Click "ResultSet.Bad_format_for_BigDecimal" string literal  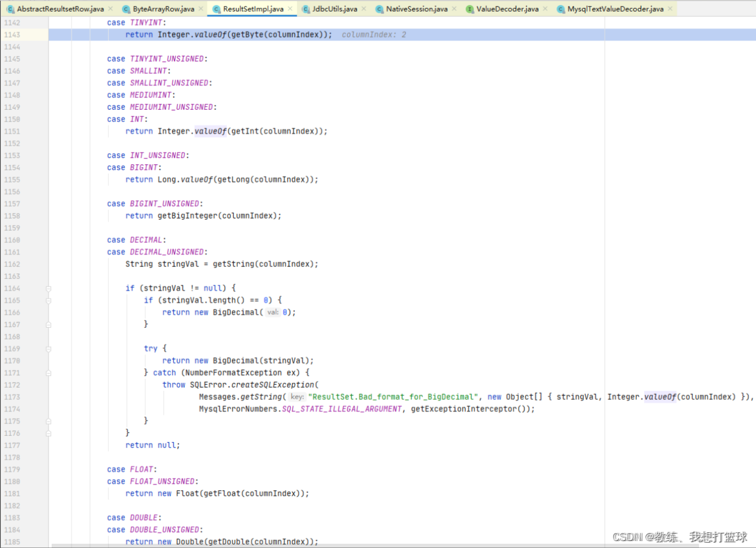click(393, 397)
